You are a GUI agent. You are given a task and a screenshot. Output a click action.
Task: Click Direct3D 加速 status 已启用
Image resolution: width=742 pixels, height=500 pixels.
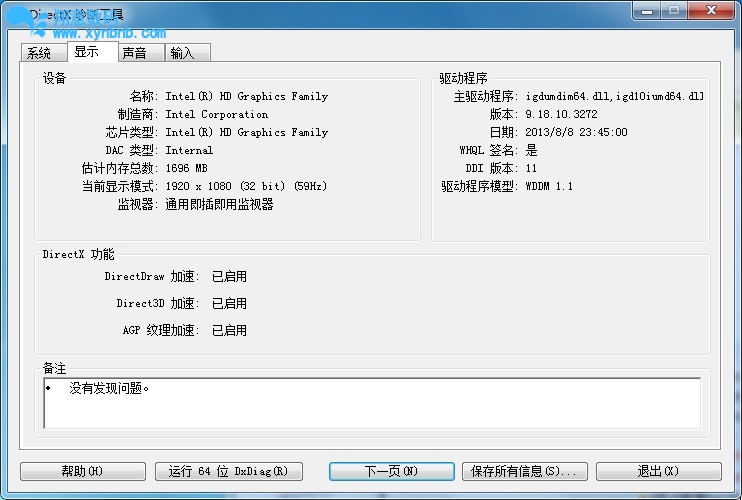229,303
